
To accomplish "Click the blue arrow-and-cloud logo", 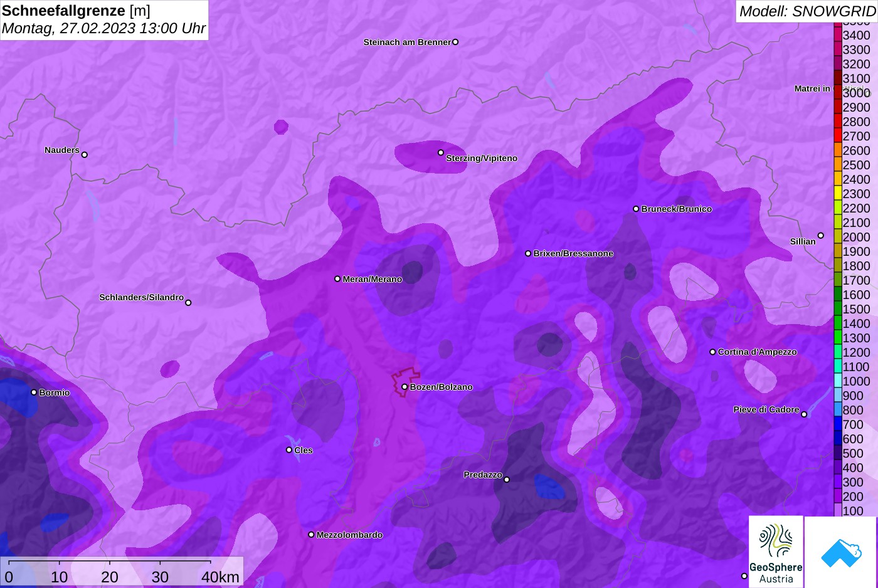I will click(840, 552).
